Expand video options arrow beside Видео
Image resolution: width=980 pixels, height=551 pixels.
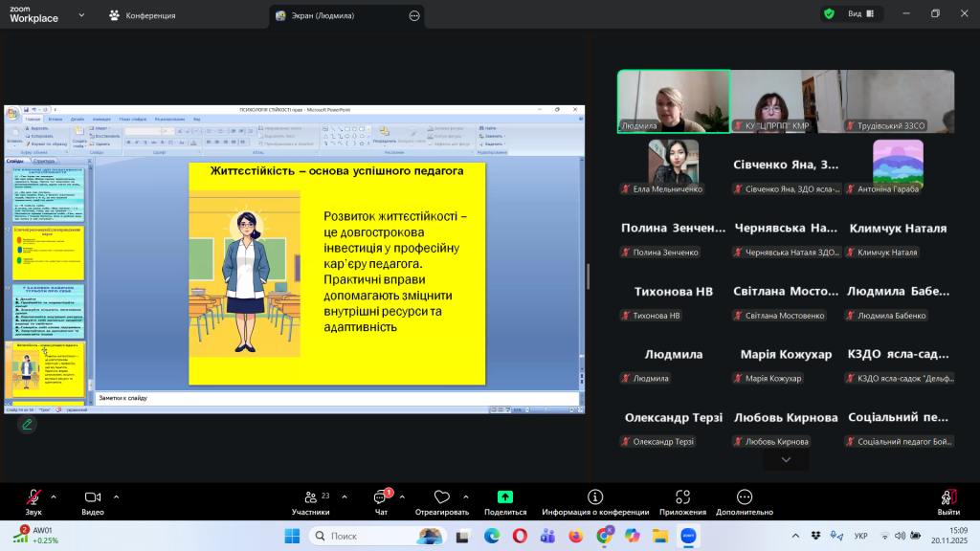117,496
